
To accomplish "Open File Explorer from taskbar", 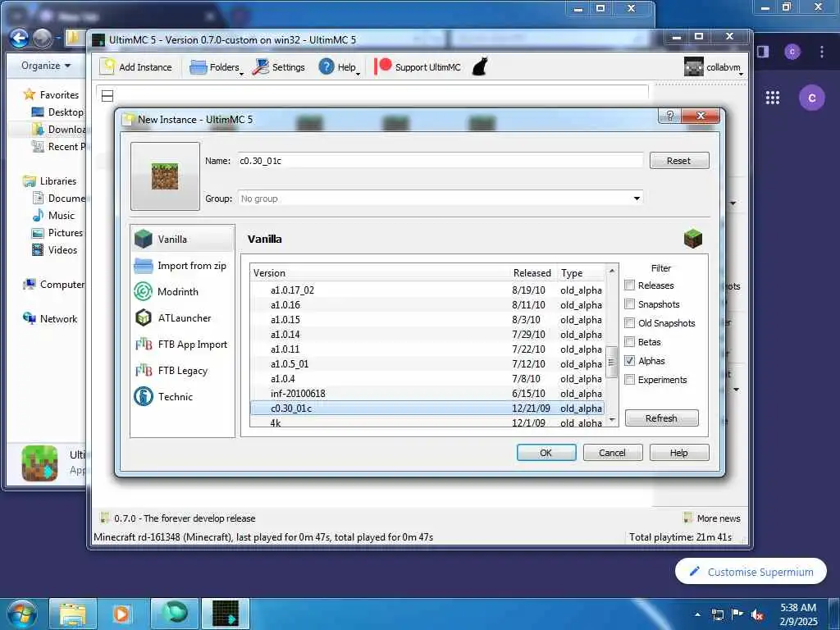I will tap(73, 614).
